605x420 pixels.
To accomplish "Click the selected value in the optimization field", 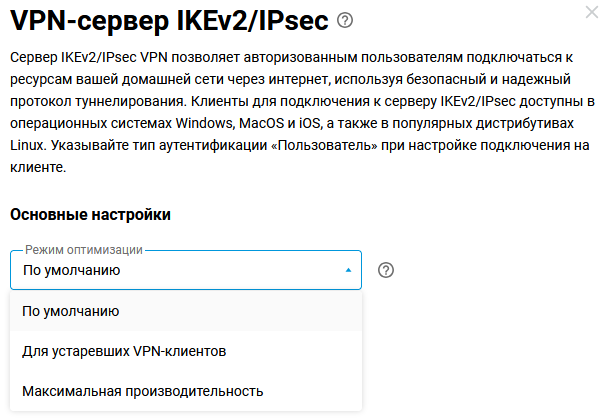I will point(71,270).
